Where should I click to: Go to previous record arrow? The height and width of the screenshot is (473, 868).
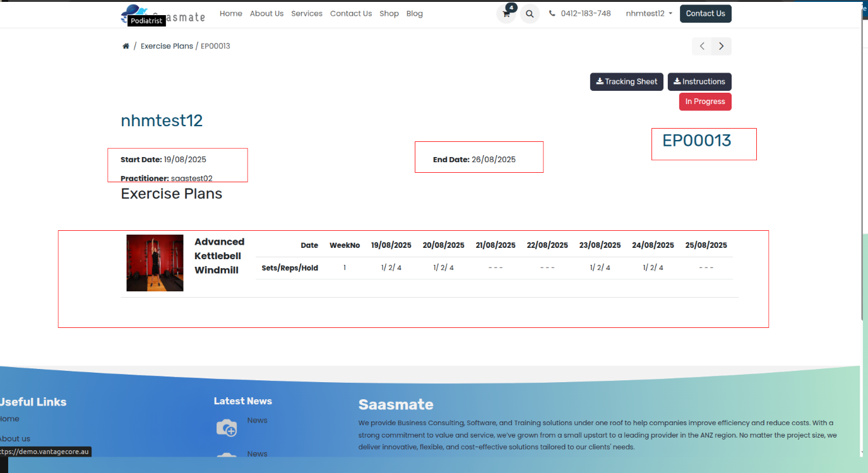pyautogui.click(x=702, y=46)
